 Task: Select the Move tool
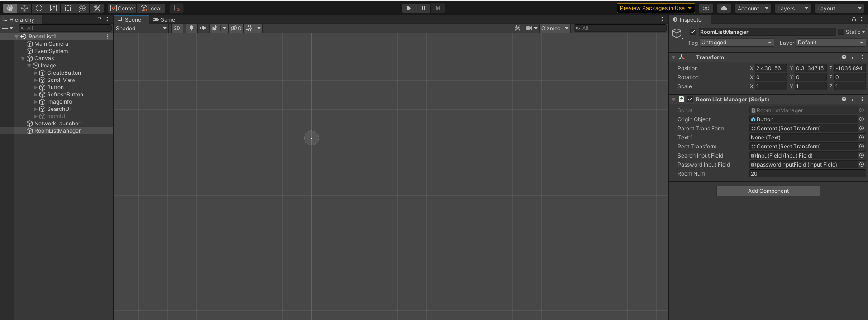[x=24, y=8]
